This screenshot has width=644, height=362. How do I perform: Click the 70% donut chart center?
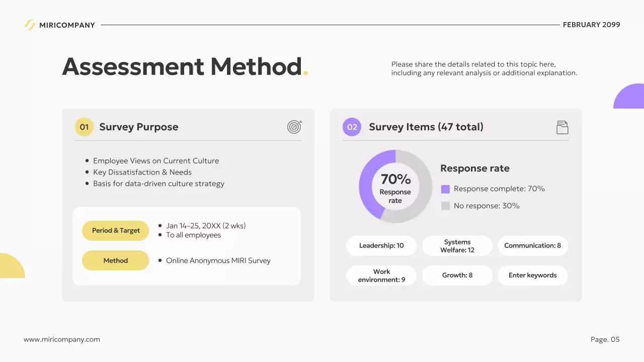pyautogui.click(x=395, y=187)
